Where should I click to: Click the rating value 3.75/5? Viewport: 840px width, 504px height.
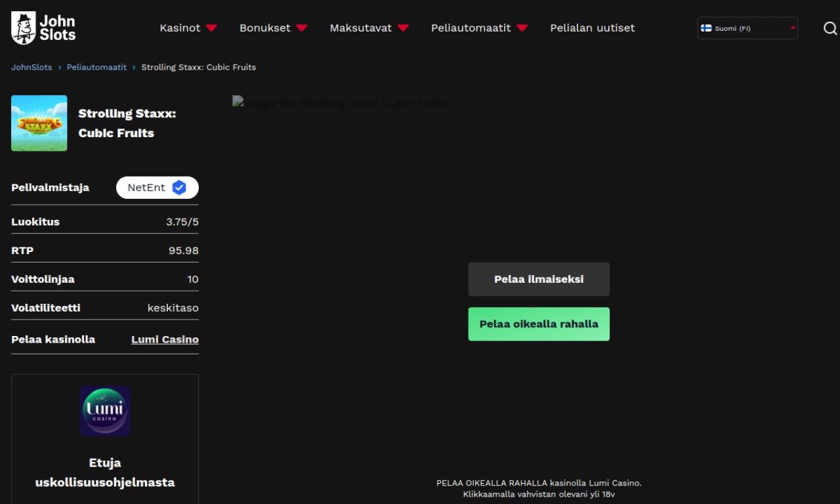click(x=182, y=222)
